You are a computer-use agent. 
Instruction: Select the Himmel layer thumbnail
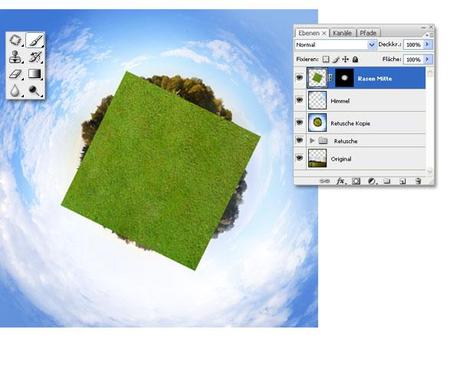(x=317, y=100)
